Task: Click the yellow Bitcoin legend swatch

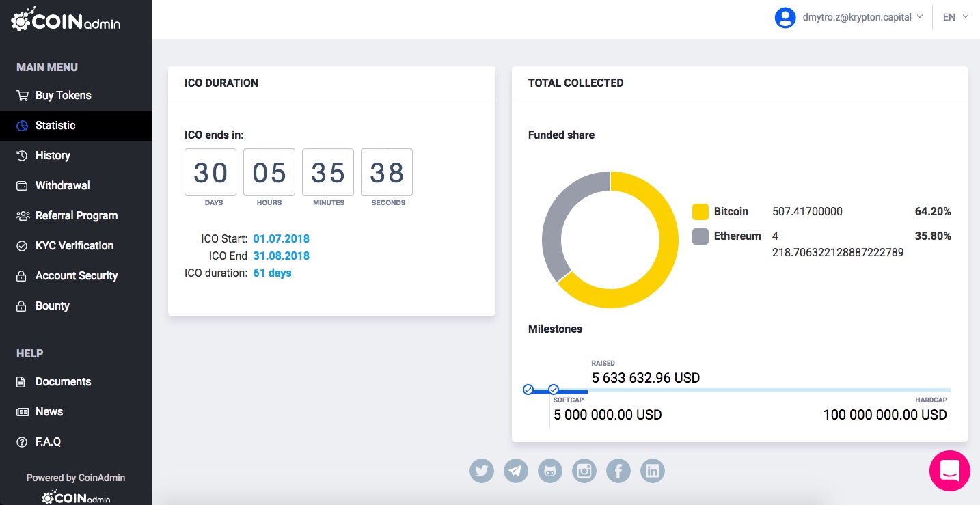Action: (x=700, y=212)
